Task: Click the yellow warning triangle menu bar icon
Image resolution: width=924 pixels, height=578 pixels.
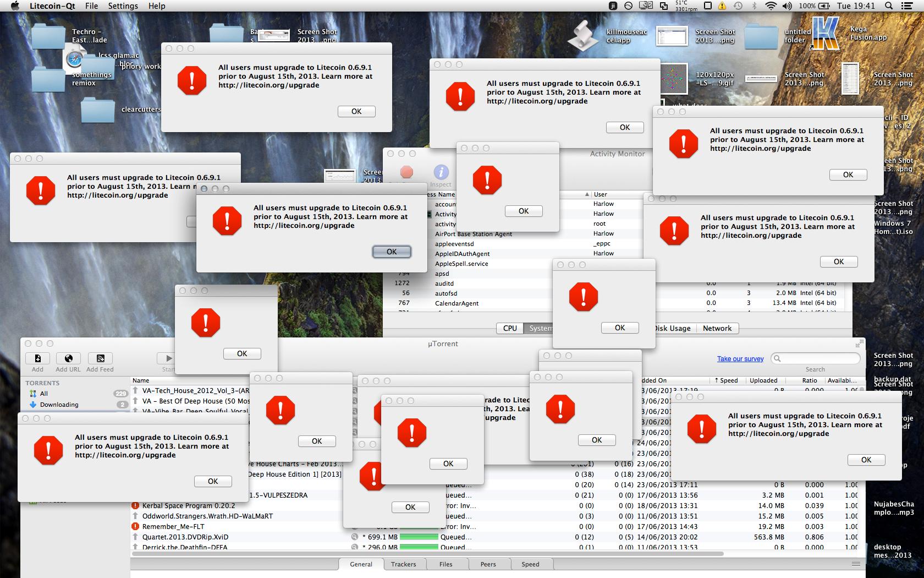Action: (x=722, y=6)
